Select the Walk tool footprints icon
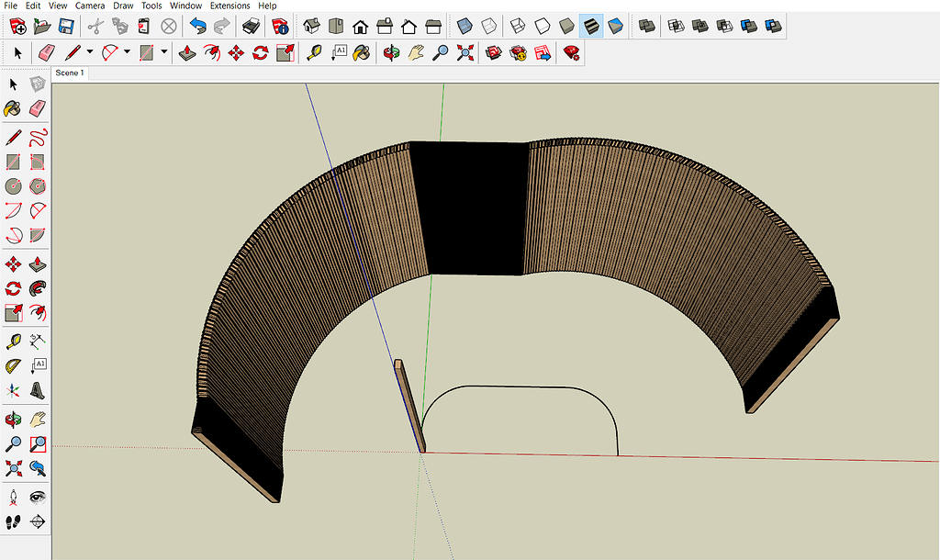Screen dimensions: 940x560 point(14,522)
